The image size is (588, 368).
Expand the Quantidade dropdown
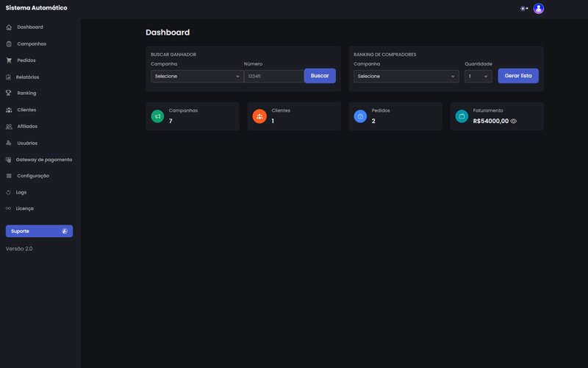click(478, 76)
